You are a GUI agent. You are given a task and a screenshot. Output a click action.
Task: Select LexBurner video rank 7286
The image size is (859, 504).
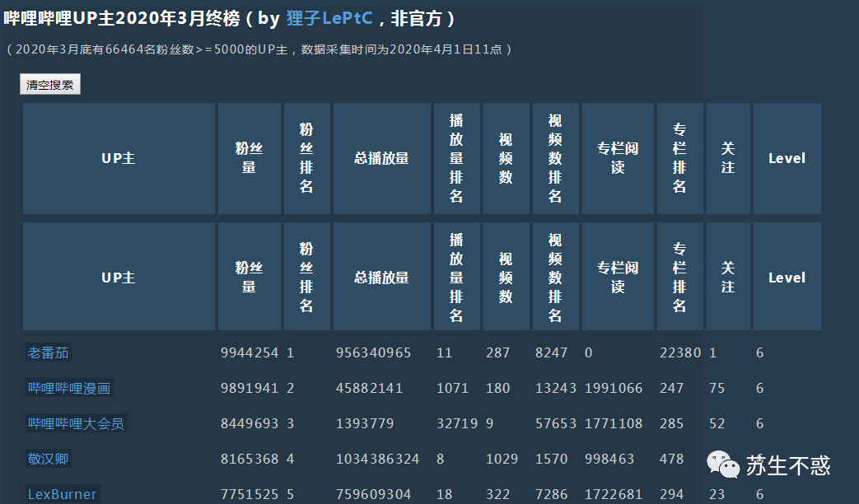pyautogui.click(x=551, y=494)
